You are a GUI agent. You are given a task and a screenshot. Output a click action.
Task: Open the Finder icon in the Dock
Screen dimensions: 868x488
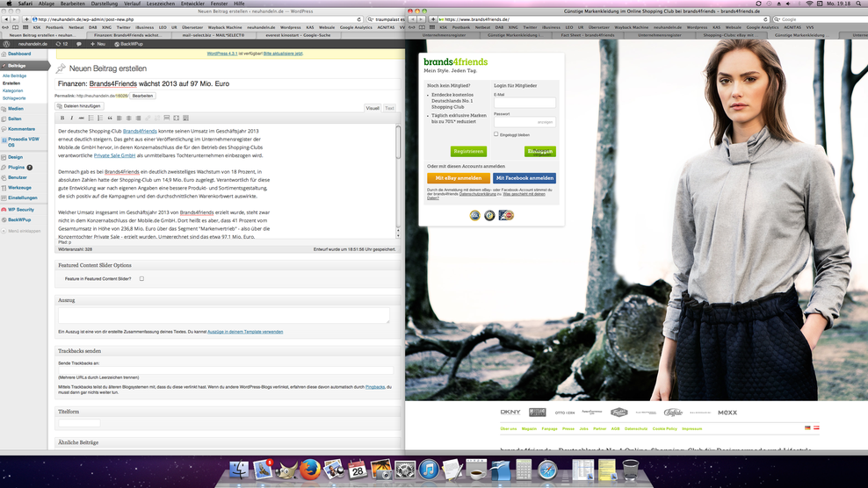[239, 470]
